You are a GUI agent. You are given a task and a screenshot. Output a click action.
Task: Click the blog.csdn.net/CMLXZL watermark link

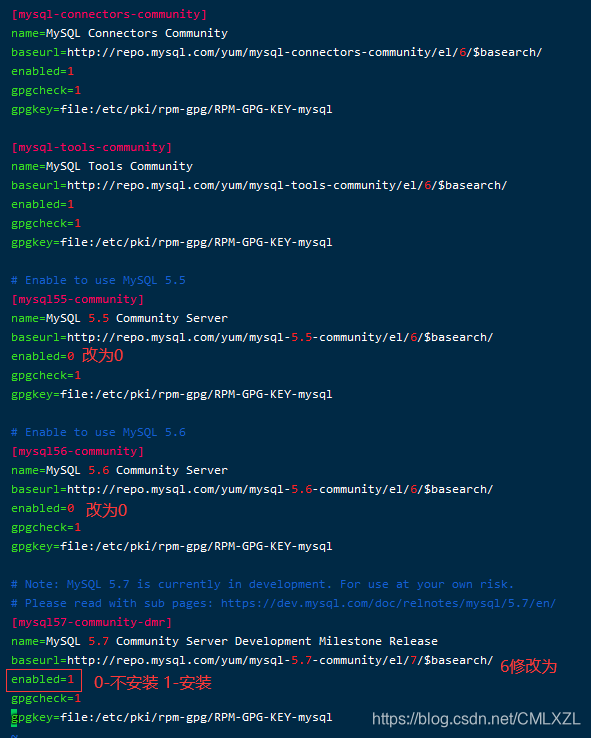476,719
